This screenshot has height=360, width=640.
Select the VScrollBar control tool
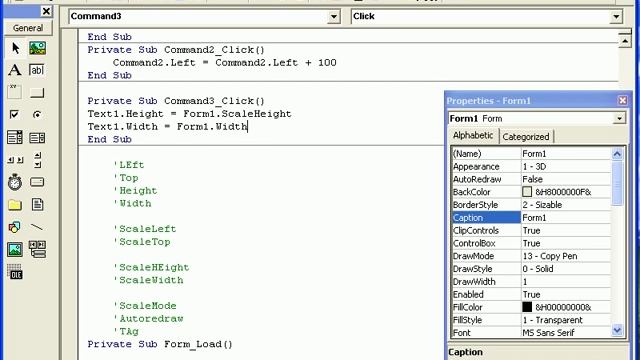click(37, 160)
